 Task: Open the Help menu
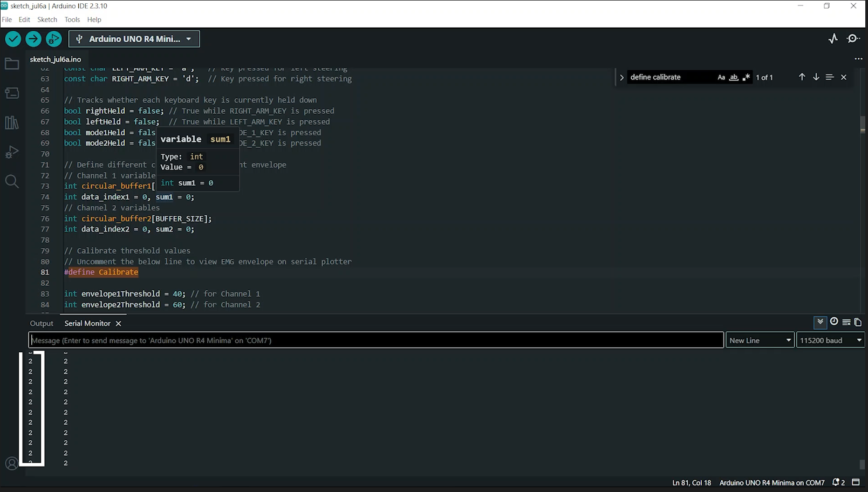pyautogui.click(x=94, y=19)
